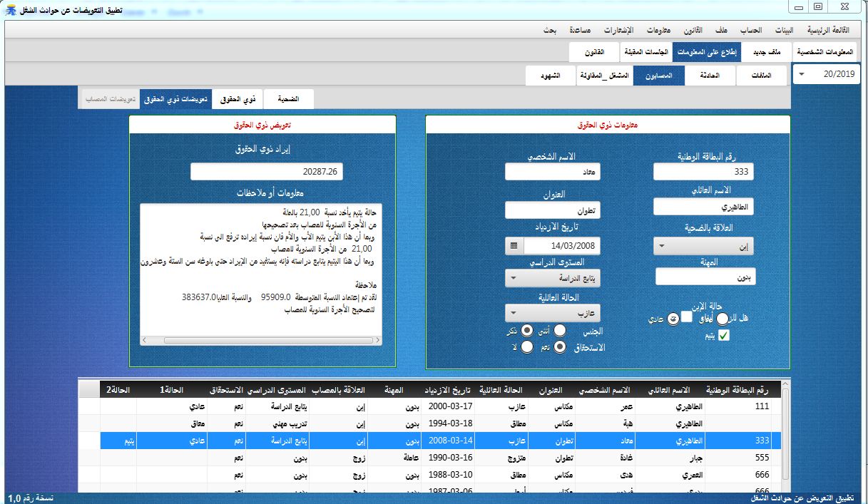Screen dimensions: 868x504
Task: Select the أنثى gender radio button
Action: [x=558, y=330]
